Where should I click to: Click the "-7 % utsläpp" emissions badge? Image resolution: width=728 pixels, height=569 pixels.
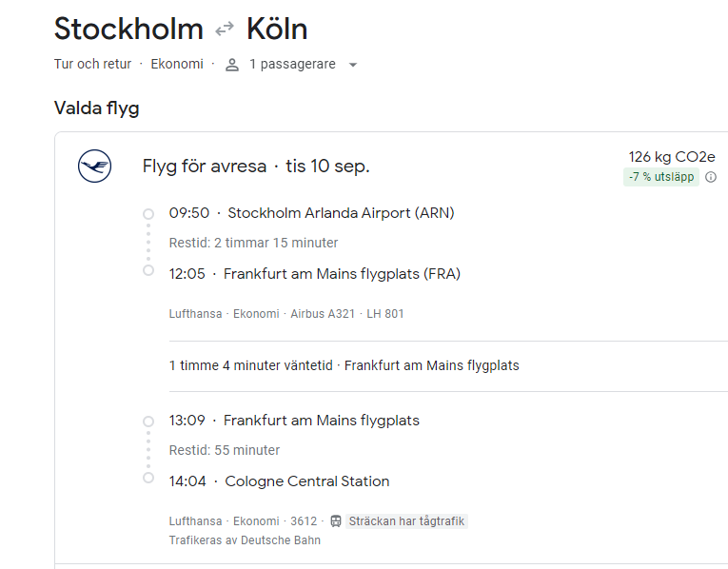(661, 177)
